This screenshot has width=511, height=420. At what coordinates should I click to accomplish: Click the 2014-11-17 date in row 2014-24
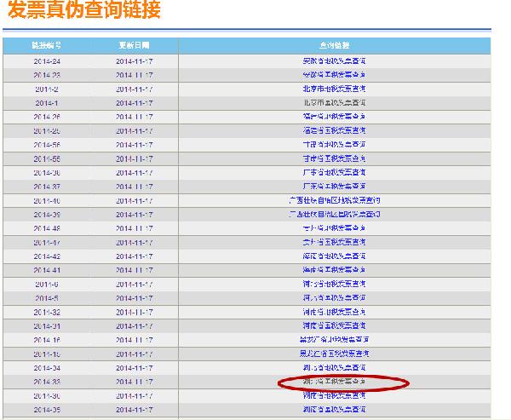pos(135,61)
